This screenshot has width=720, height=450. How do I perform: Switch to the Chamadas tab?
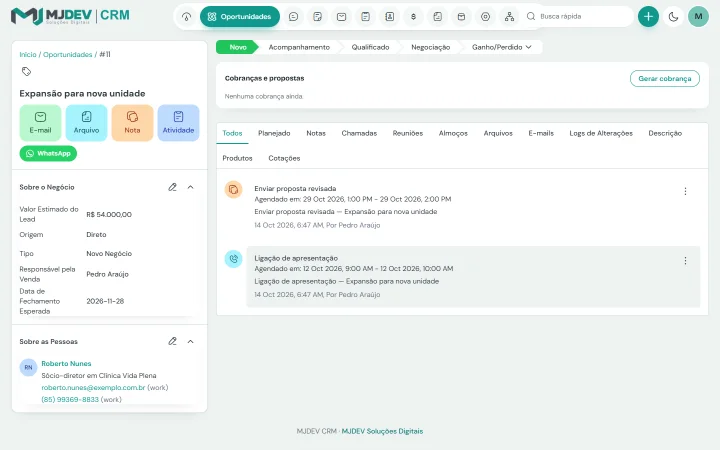tap(359, 133)
